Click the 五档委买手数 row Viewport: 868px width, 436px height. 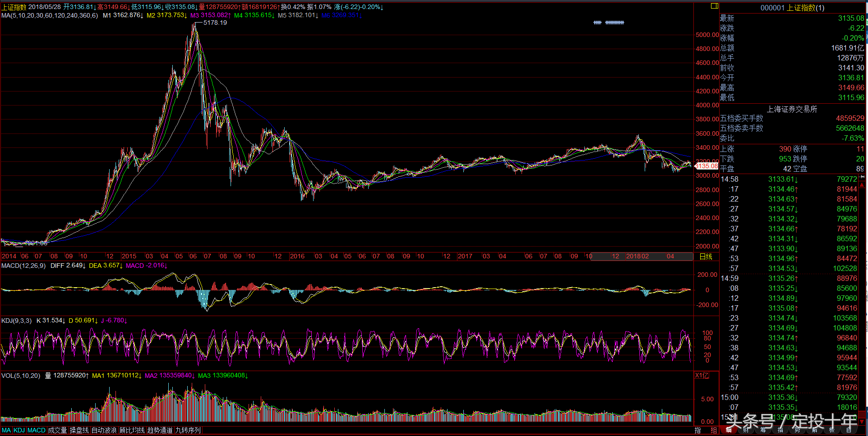pos(792,118)
